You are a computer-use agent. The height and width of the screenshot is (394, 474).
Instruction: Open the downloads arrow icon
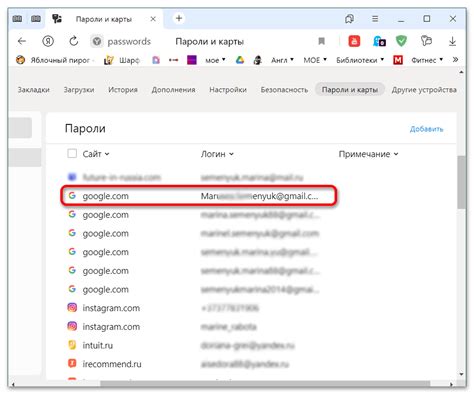pos(452,41)
